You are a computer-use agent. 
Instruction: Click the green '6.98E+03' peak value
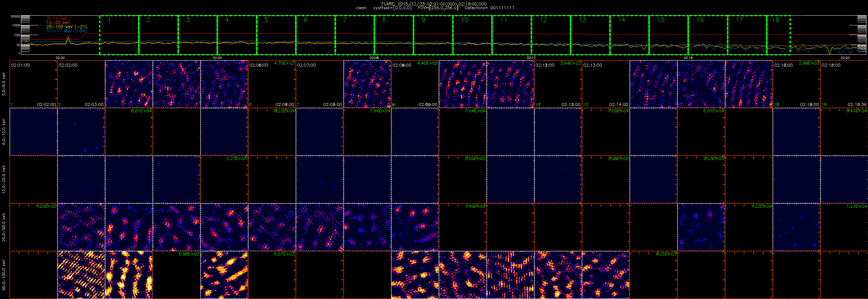coord(189,254)
